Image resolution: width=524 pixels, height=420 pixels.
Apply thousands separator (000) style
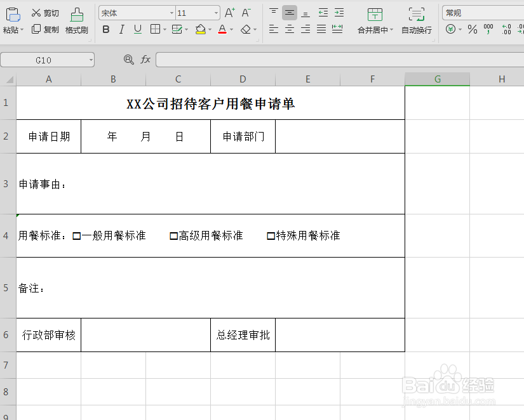(490, 29)
